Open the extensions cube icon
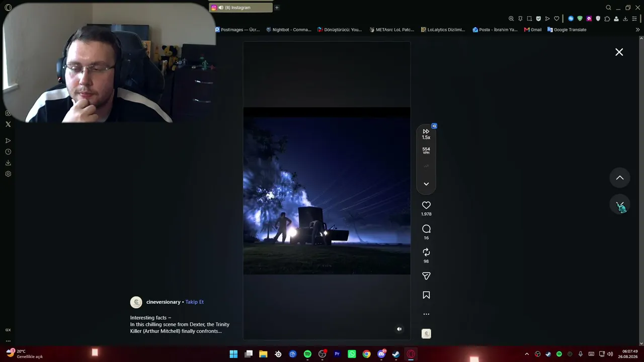644x362 pixels. (607, 19)
